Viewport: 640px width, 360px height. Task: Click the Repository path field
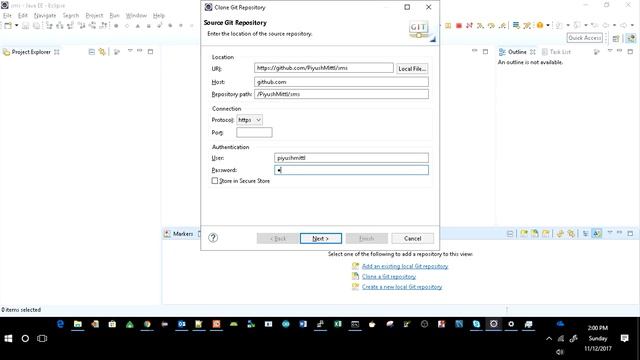(341, 94)
